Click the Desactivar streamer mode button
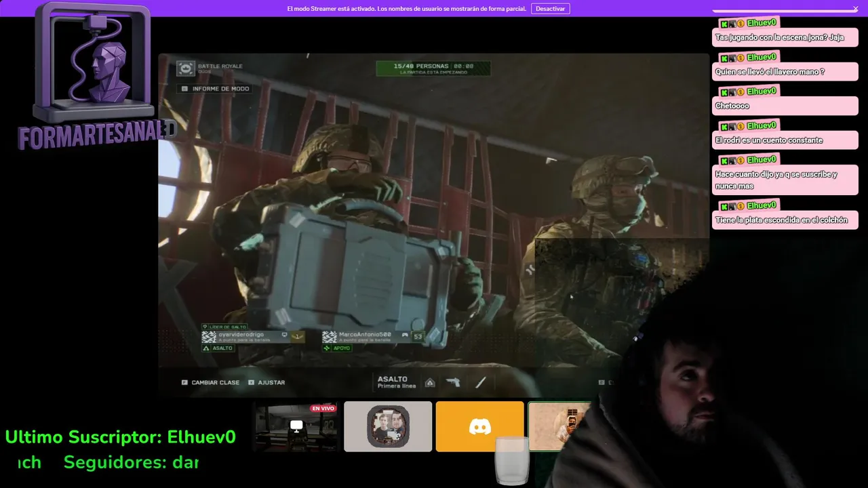This screenshot has width=868, height=488. pos(550,9)
